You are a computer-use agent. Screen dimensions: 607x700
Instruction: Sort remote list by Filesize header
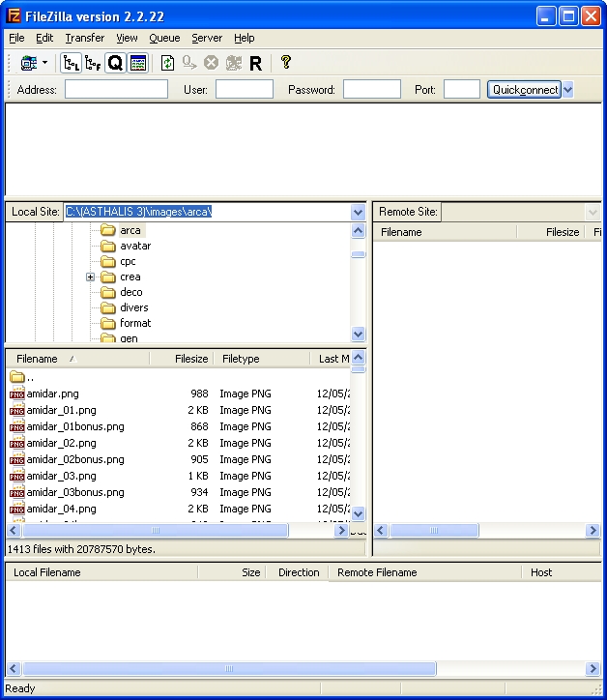pyautogui.click(x=551, y=232)
